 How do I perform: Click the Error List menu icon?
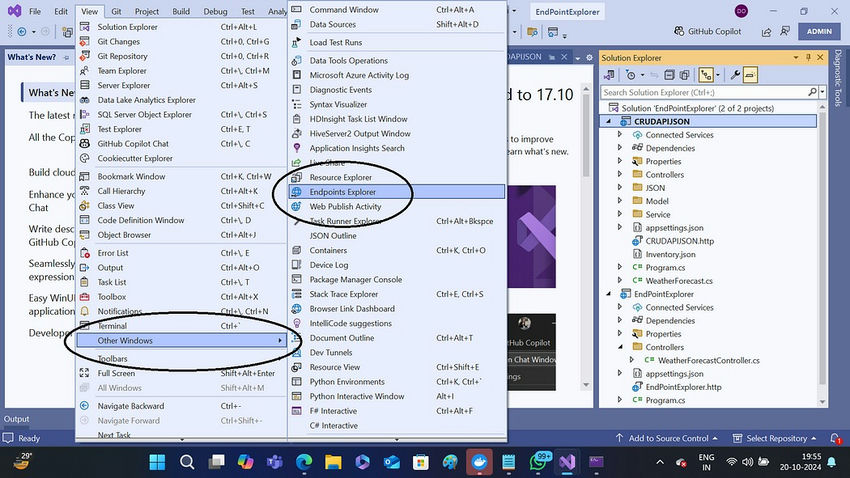pyautogui.click(x=85, y=253)
